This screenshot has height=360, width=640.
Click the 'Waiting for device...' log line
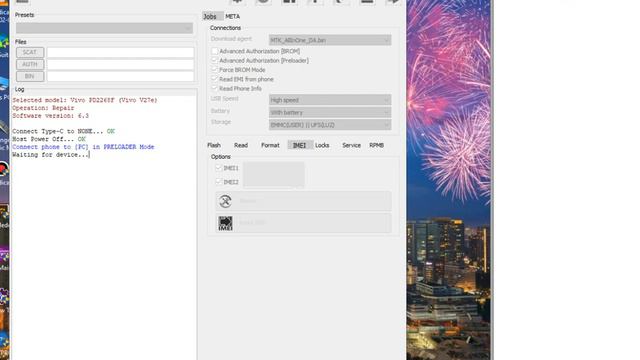(x=51, y=155)
